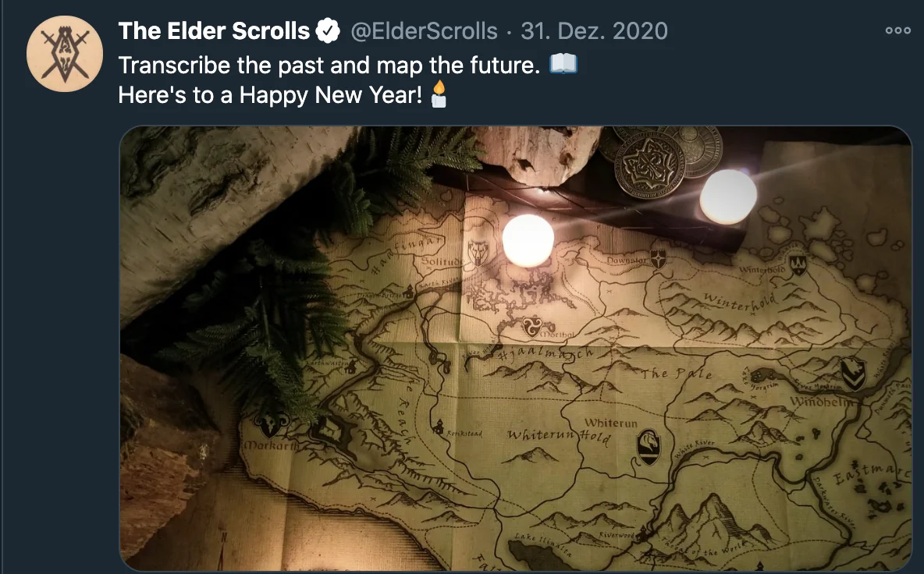924x574 pixels.
Task: Open the three-dot more options menu
Action: [898, 30]
